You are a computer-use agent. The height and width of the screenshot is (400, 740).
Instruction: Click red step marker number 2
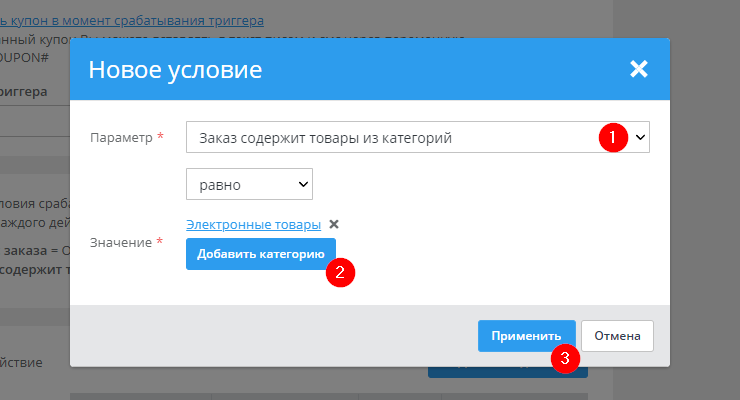341,271
